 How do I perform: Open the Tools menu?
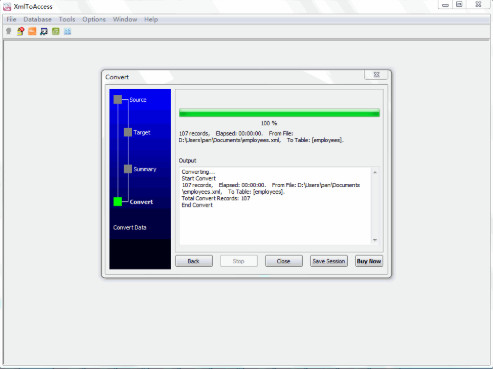(x=67, y=19)
